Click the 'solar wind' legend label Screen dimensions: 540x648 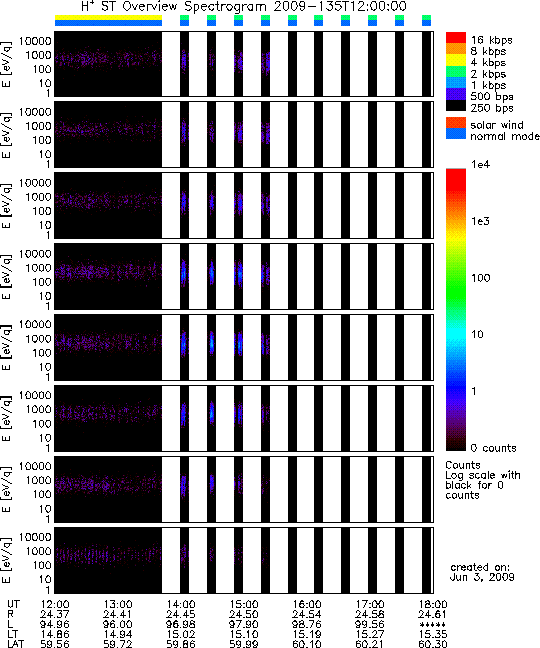[x=497, y=125]
